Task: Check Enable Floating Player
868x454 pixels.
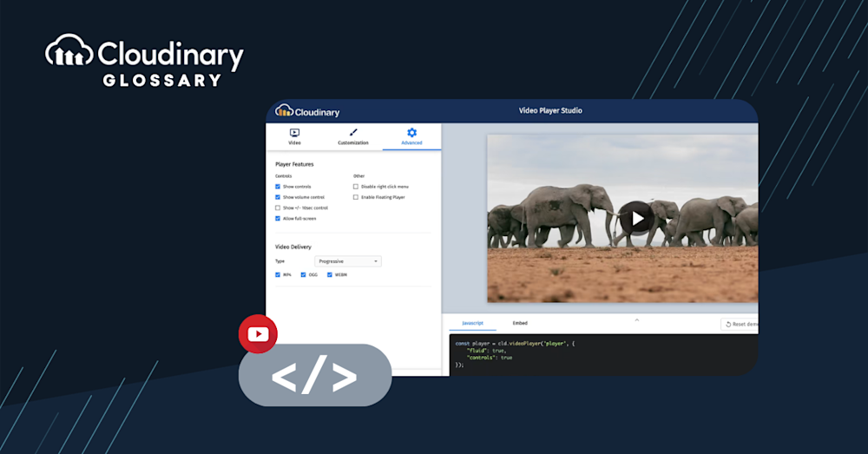Action: tap(356, 197)
